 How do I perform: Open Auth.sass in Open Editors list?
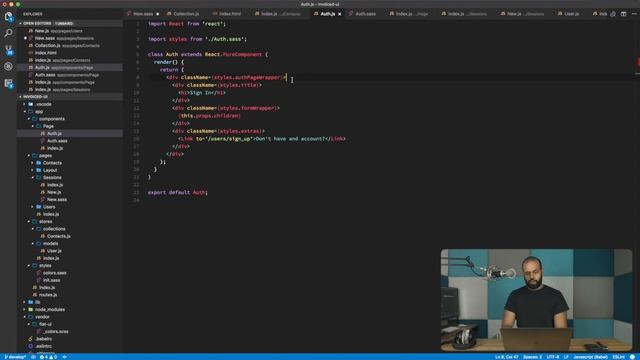70,75
